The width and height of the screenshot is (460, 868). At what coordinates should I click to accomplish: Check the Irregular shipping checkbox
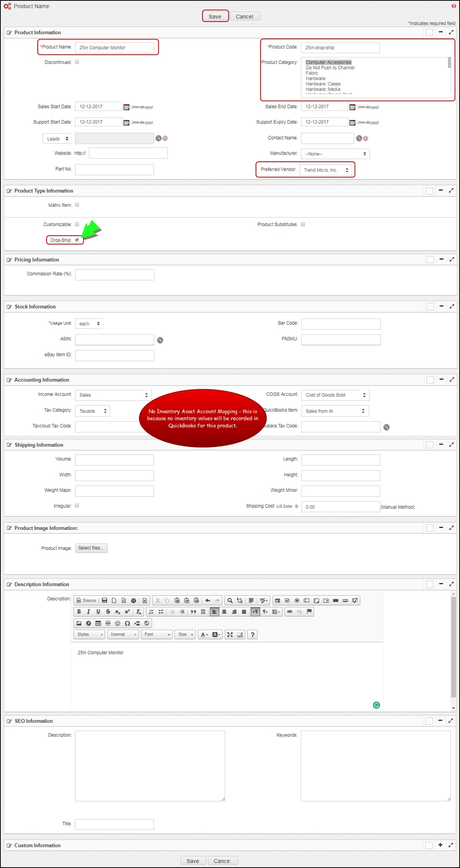pyautogui.click(x=77, y=505)
